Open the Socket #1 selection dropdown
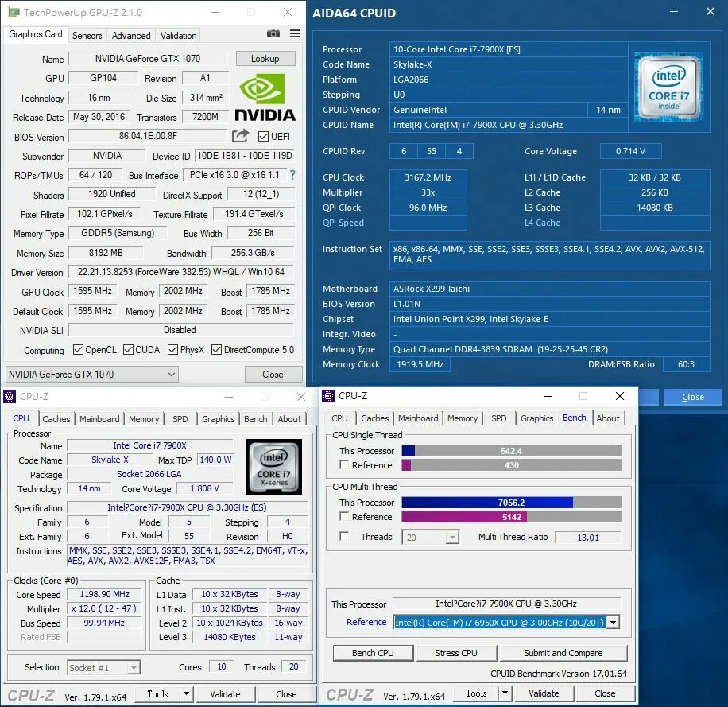 click(103, 667)
